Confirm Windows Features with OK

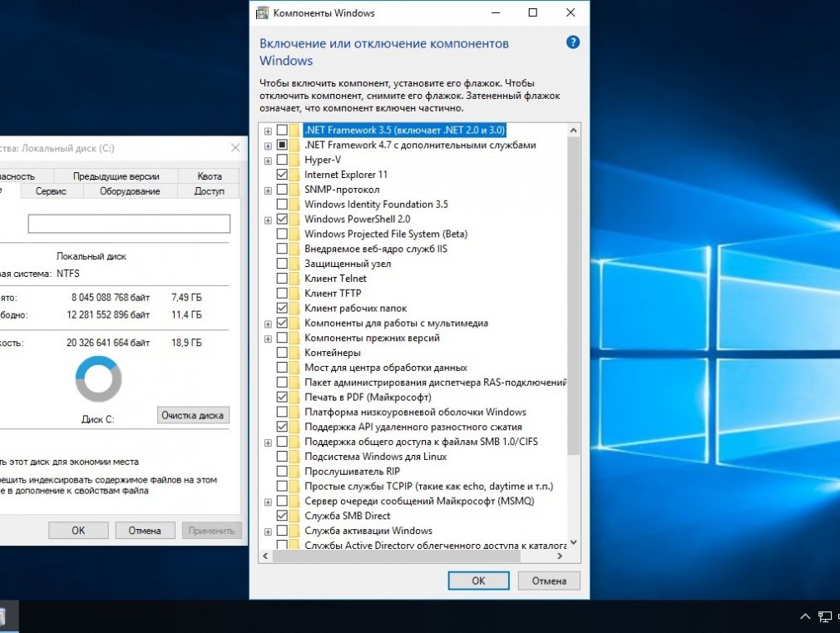click(x=478, y=581)
